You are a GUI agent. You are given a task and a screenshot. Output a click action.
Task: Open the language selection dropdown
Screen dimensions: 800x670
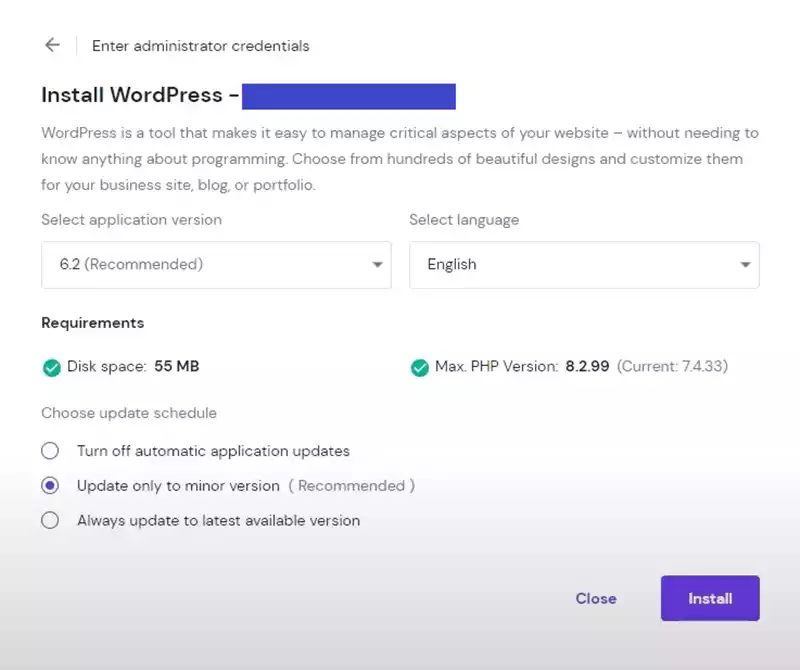click(x=584, y=265)
